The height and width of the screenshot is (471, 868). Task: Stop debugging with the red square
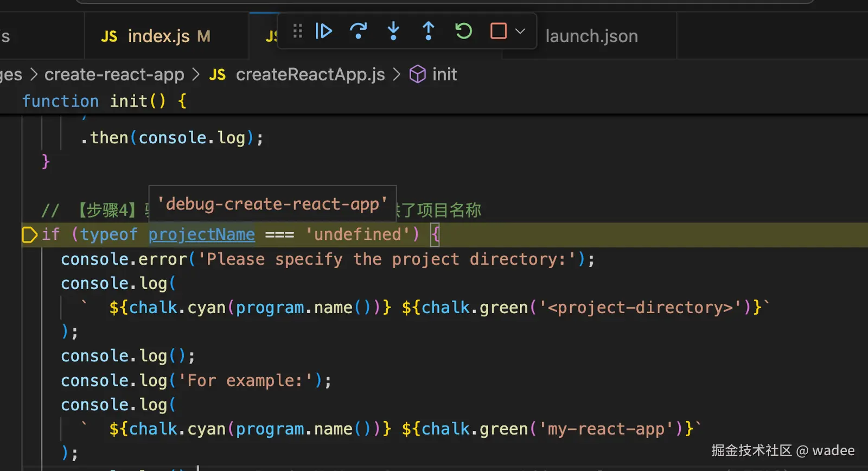pos(498,31)
